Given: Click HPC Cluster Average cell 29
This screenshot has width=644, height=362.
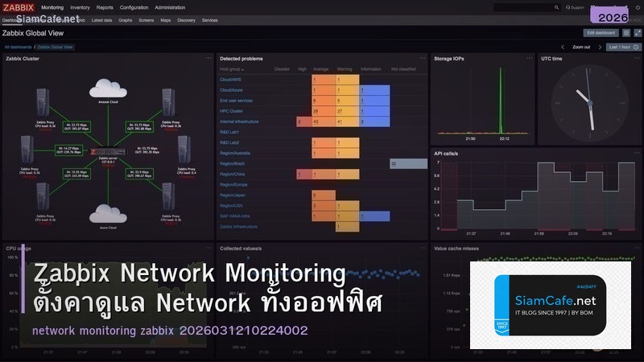Looking at the screenshot, I should [x=324, y=111].
